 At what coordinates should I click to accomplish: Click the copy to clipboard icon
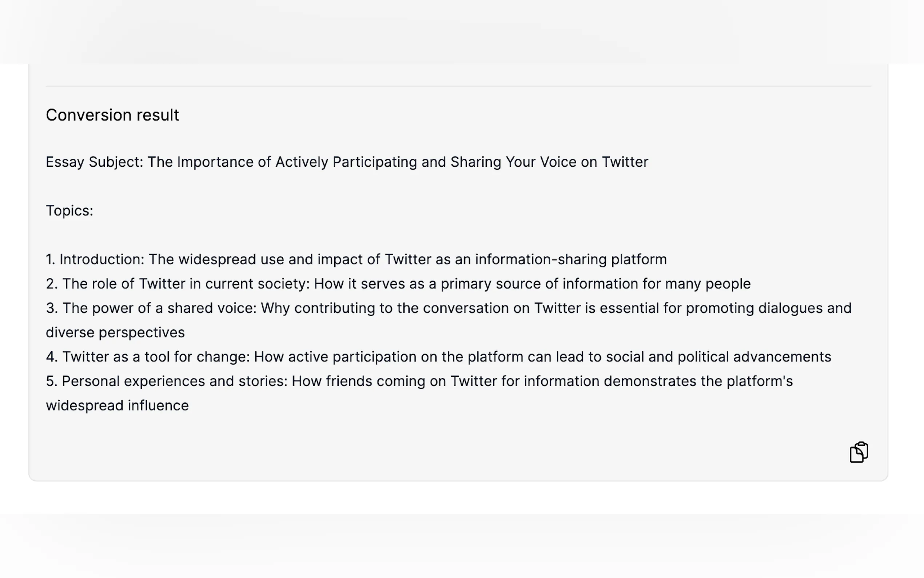[858, 452]
